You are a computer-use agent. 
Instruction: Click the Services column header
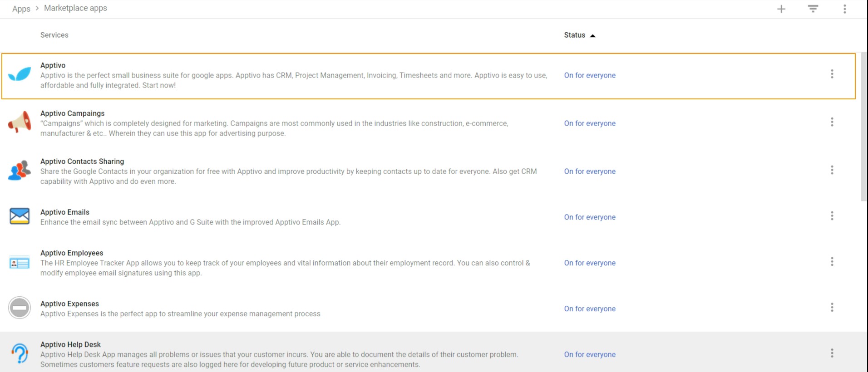[54, 35]
